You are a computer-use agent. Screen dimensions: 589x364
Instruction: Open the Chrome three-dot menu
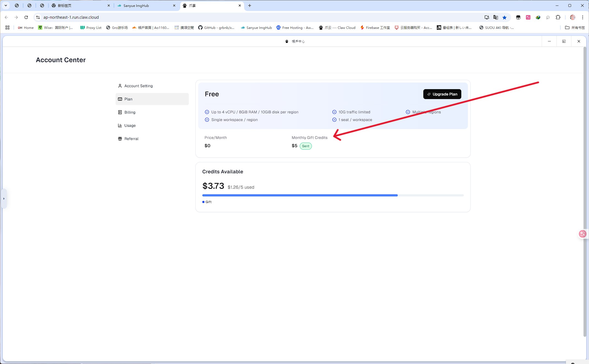583,17
